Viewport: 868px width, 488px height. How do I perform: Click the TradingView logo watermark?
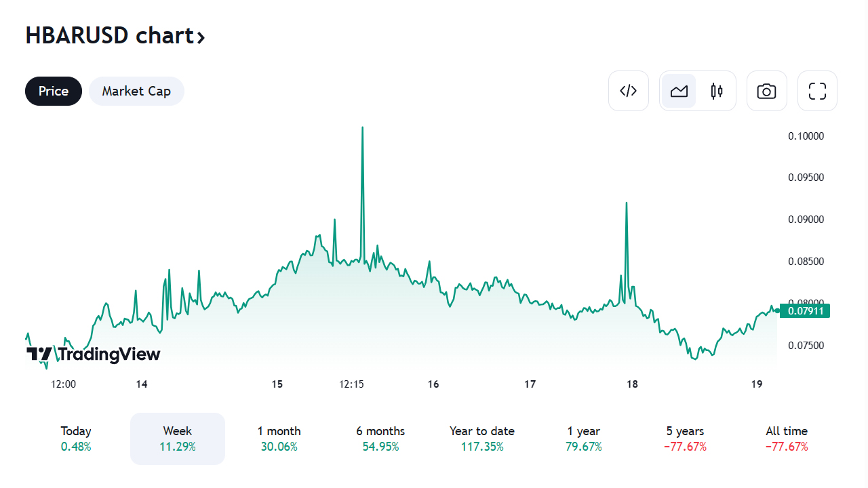pyautogui.click(x=94, y=354)
